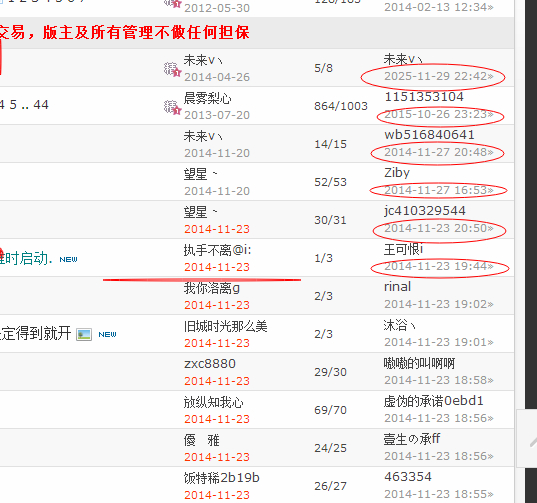Open last poster 王可恨i
This screenshot has height=503, width=537.
403,249
